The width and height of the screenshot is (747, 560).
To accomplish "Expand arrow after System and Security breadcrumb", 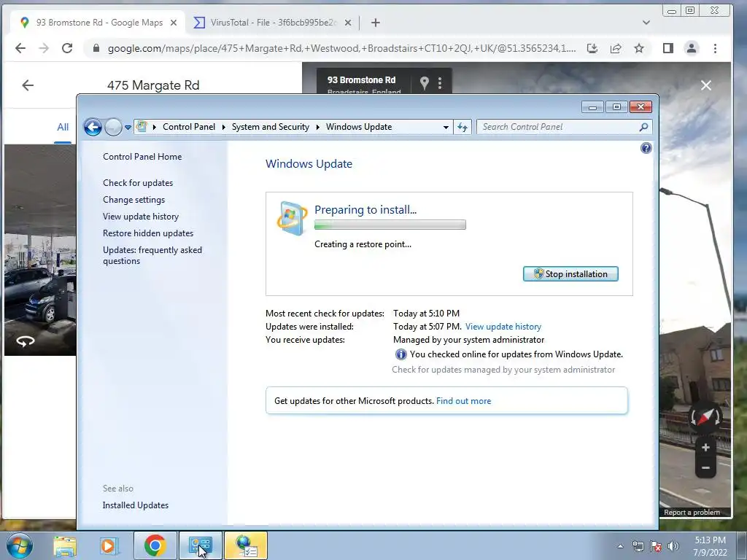I will click(x=318, y=127).
